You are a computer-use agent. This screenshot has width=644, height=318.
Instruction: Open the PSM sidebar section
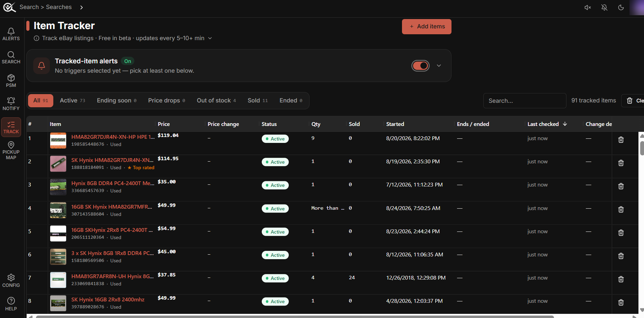click(11, 81)
